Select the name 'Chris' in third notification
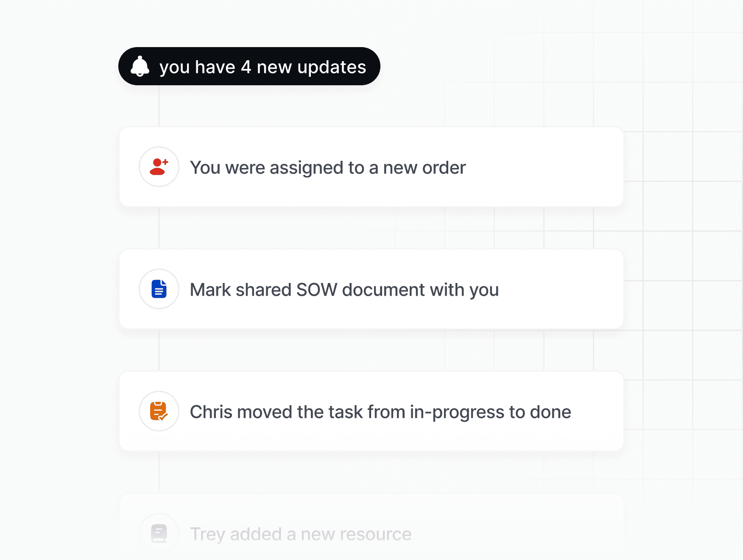This screenshot has height=560, width=743. (211, 412)
